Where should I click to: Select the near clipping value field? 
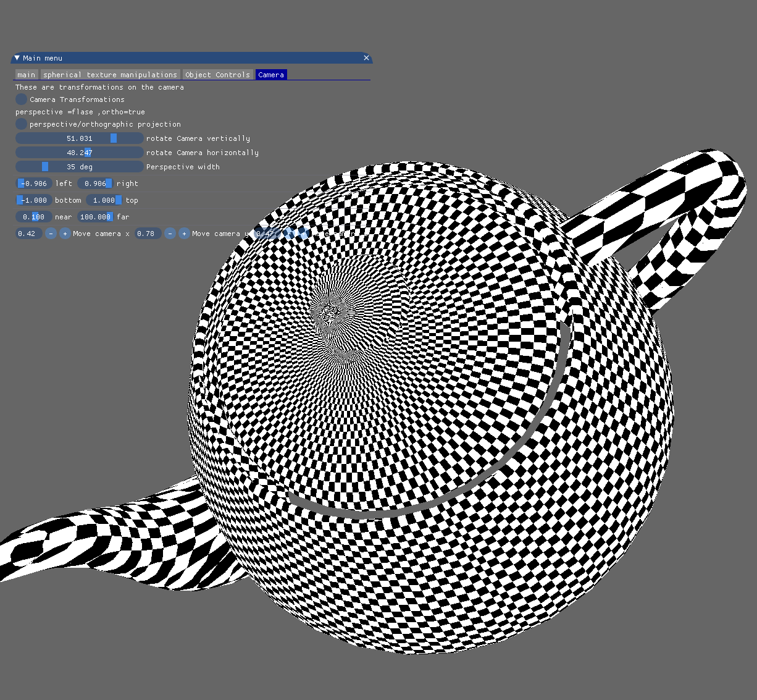coord(33,216)
